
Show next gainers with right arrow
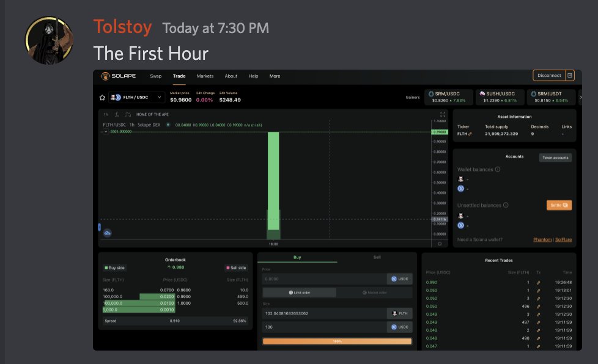point(580,98)
